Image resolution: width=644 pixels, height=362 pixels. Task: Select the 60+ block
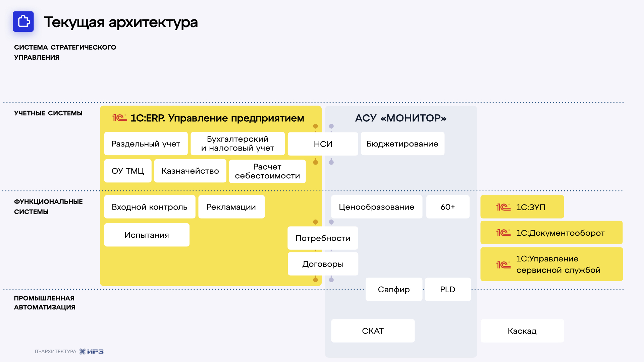[x=448, y=207]
